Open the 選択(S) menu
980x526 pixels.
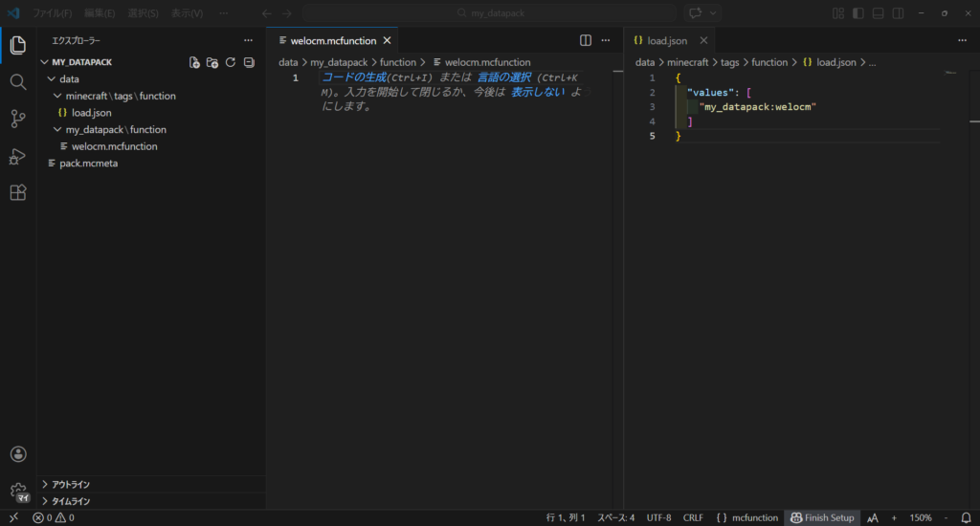[x=144, y=13]
